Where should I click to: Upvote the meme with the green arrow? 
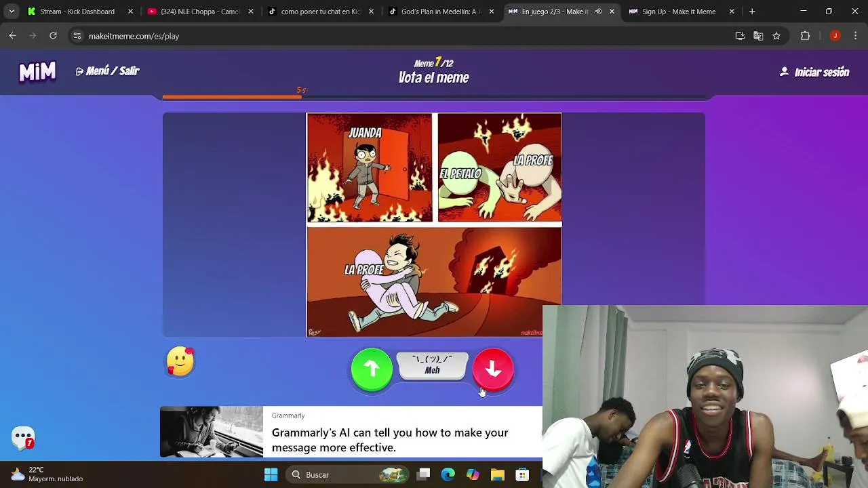(x=372, y=369)
